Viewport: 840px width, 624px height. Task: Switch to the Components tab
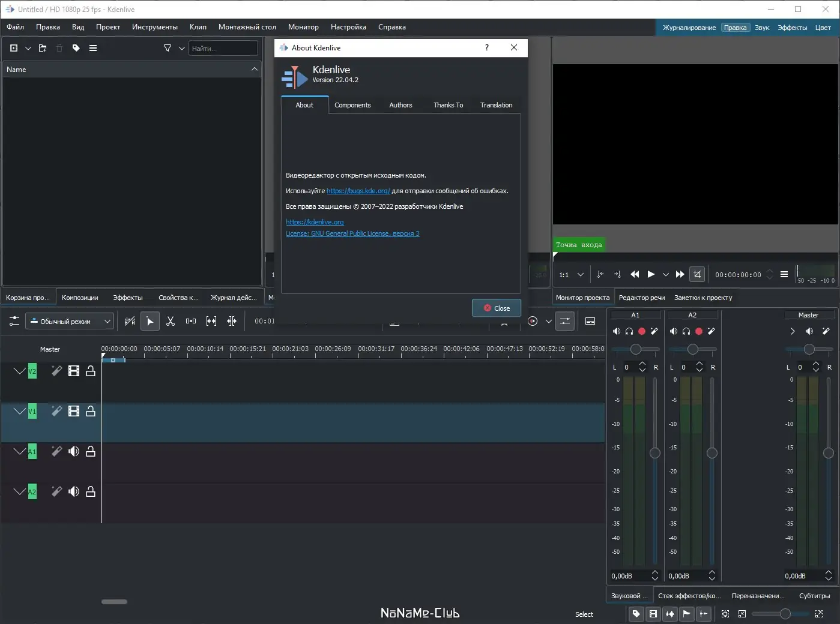tap(352, 105)
